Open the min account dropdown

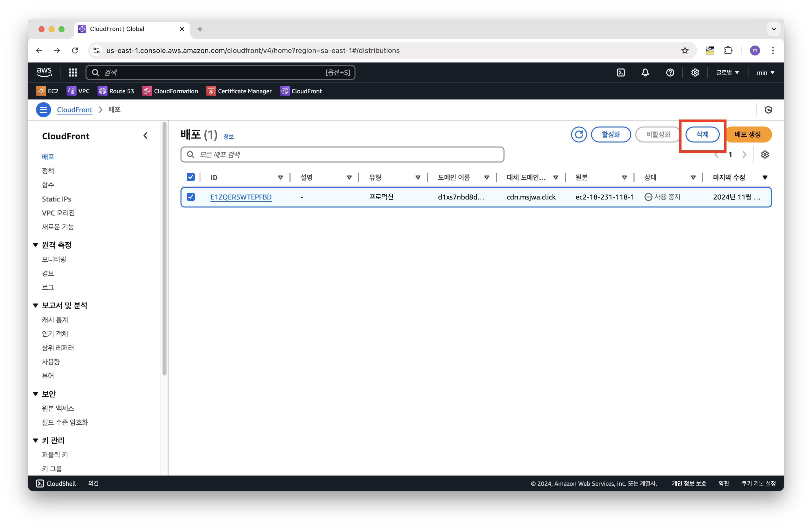765,73
